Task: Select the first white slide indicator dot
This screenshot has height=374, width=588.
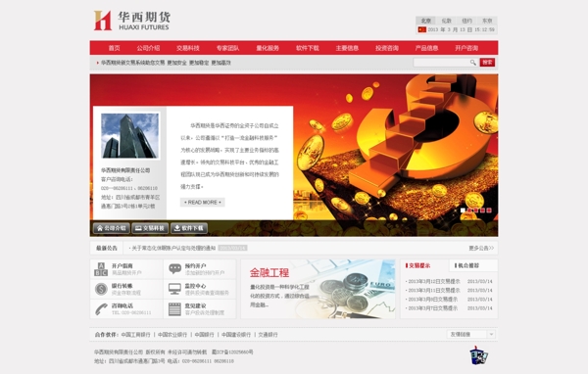Action: (463, 210)
